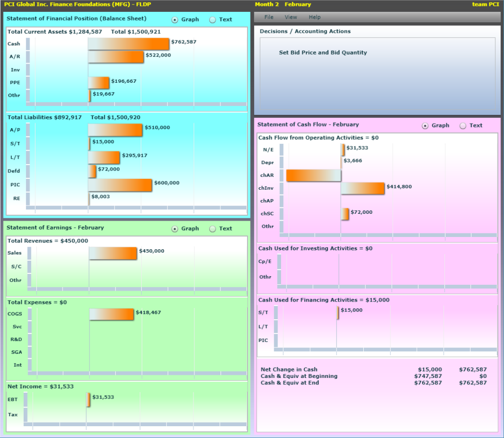Image resolution: width=504 pixels, height=438 pixels.
Task: Switch Statement of Earnings to Text view
Action: coord(213,229)
